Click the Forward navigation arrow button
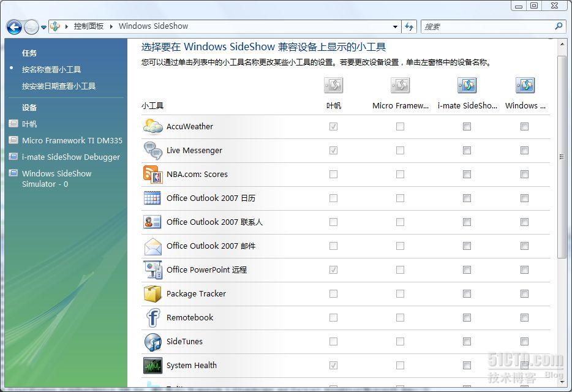 (x=31, y=27)
